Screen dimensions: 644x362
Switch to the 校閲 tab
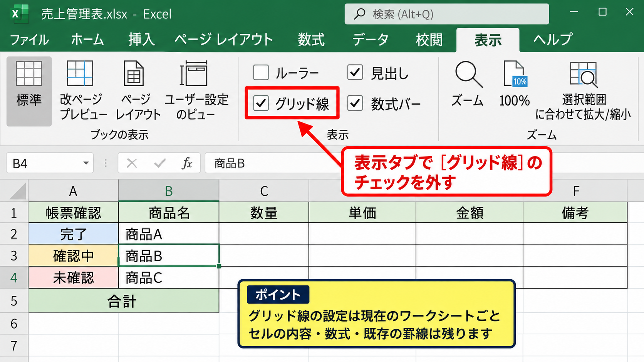click(x=429, y=40)
